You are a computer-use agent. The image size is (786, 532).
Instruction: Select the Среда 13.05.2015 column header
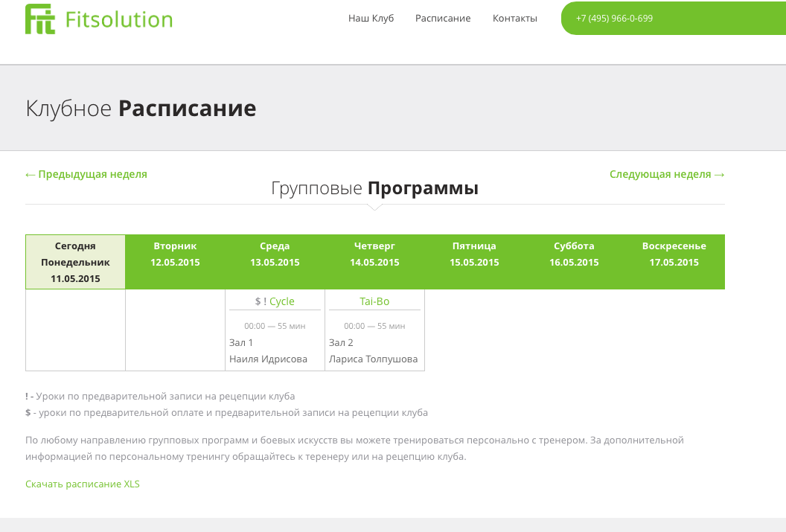pos(275,254)
